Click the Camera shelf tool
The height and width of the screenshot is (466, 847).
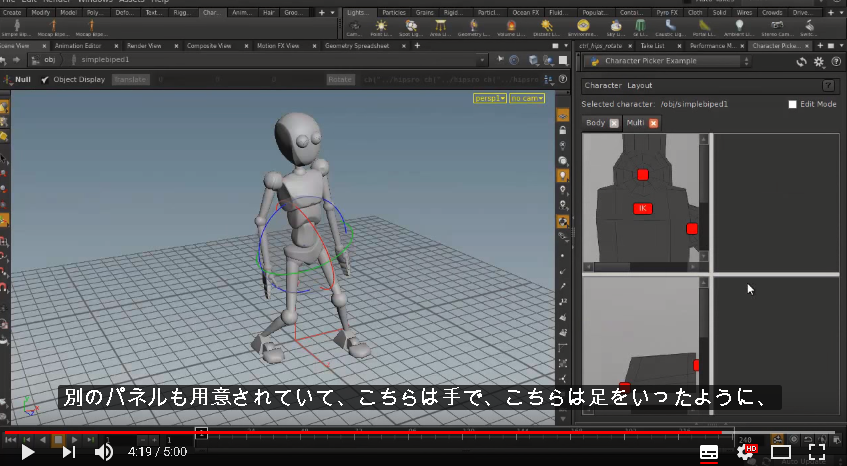tap(354, 28)
